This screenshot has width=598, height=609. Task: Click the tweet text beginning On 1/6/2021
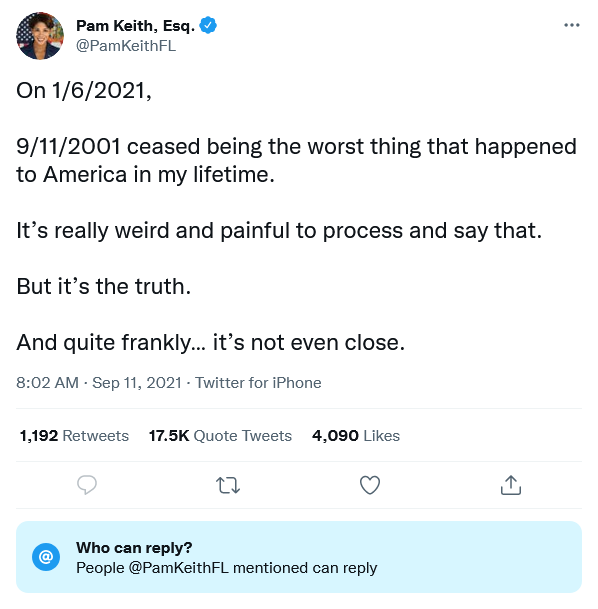(83, 91)
